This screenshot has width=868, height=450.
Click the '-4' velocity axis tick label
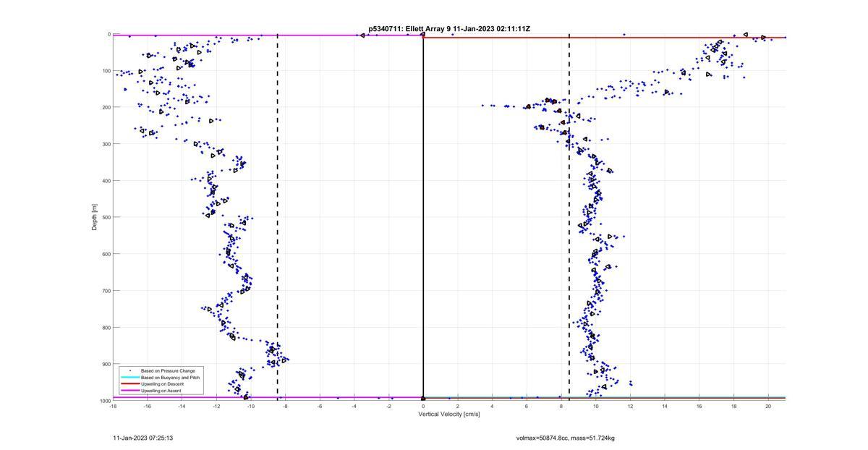coord(354,407)
